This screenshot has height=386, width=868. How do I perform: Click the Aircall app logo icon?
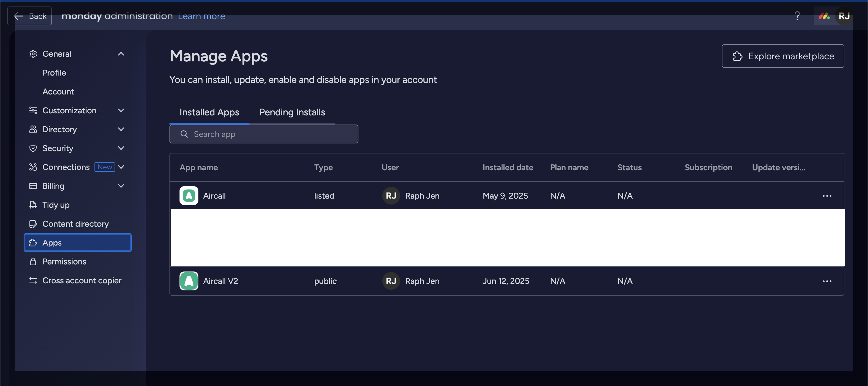pyautogui.click(x=189, y=196)
